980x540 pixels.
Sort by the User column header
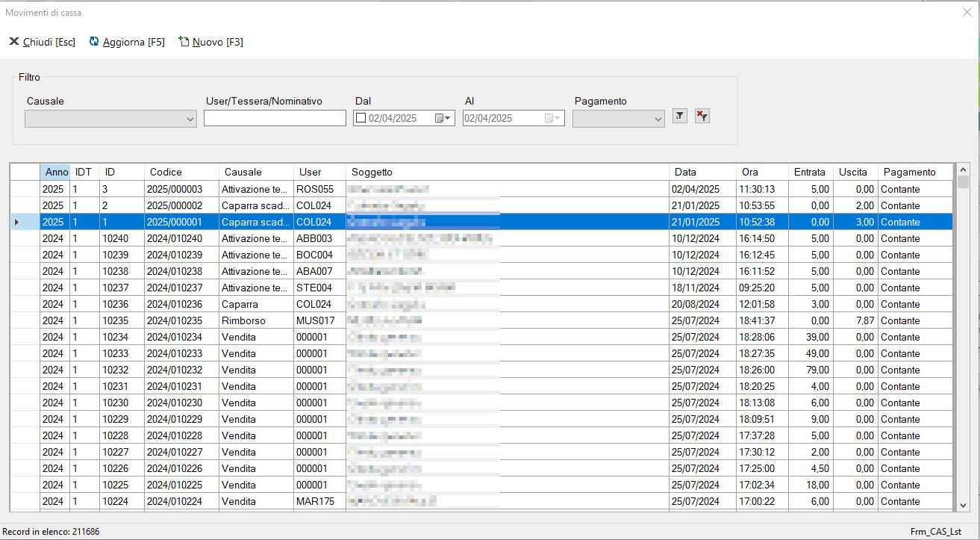tap(319, 172)
